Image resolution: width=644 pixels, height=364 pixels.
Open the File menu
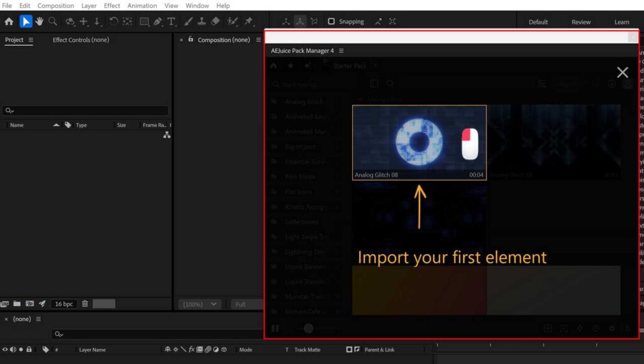pos(7,6)
